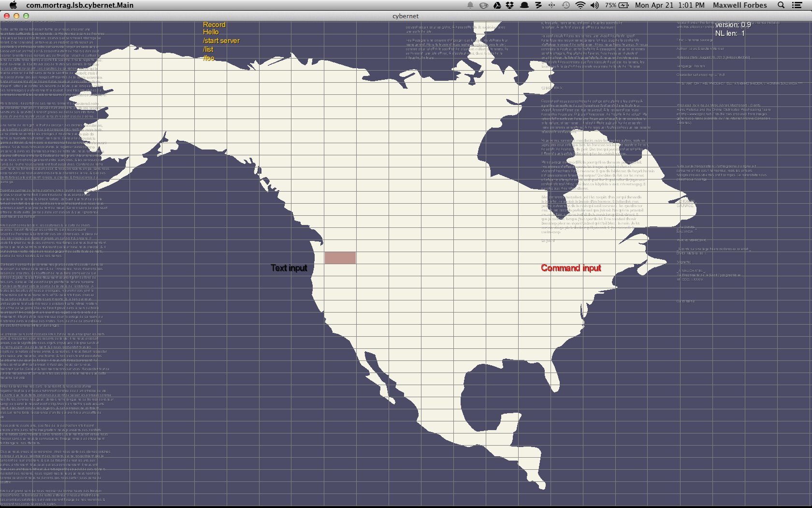Click the battery 75% indicator
Screen dimensions: 812x508
coord(617,5)
